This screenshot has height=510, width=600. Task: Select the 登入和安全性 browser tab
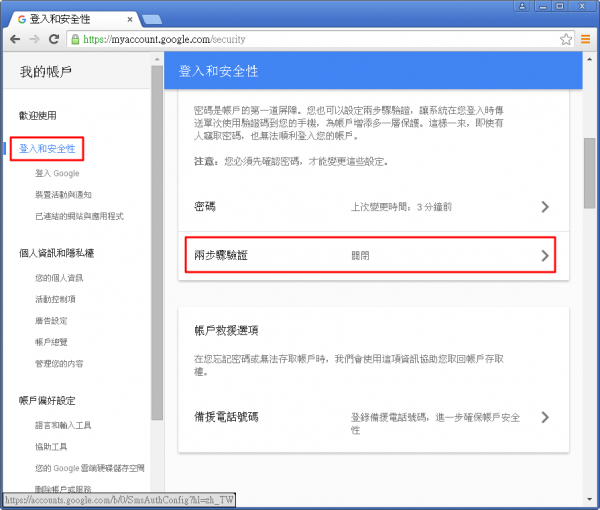[x=65, y=17]
